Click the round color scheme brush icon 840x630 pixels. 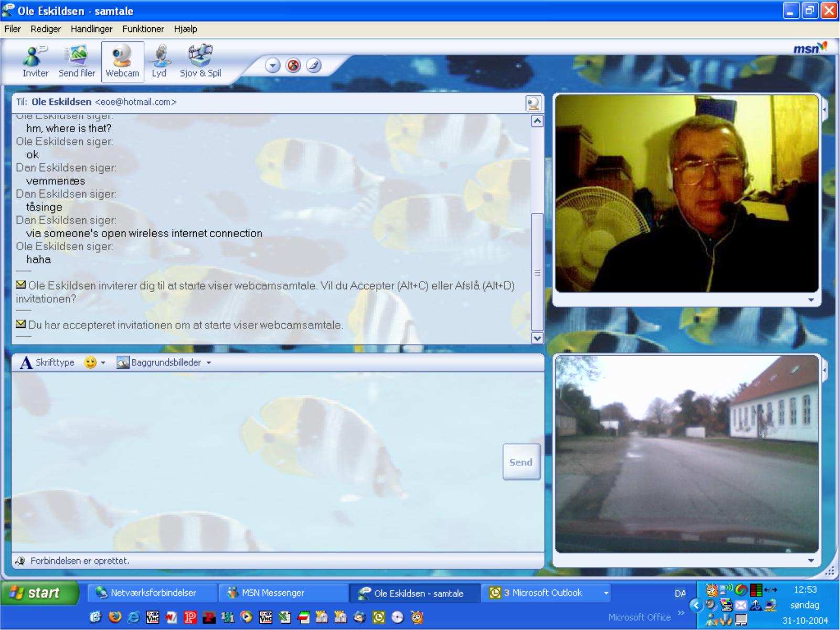[314, 66]
